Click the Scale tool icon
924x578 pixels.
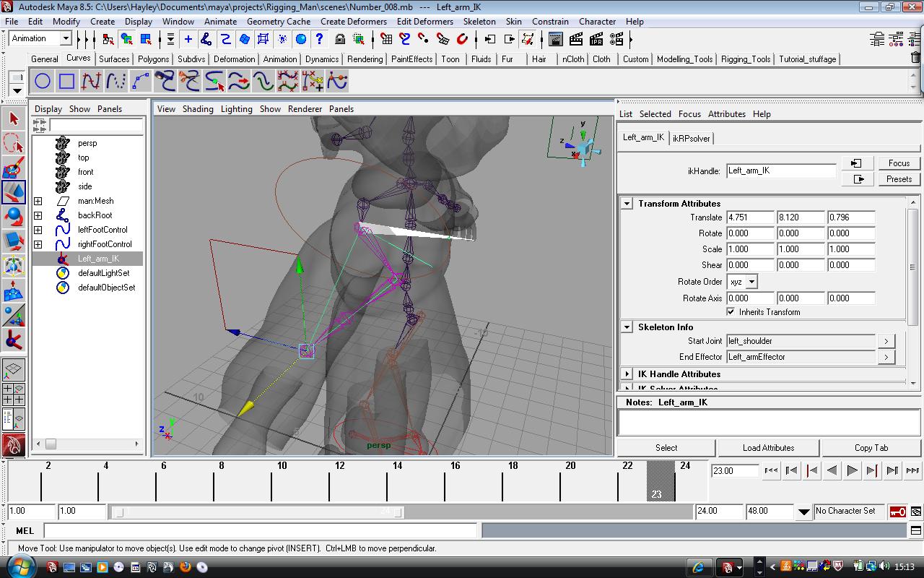point(14,241)
